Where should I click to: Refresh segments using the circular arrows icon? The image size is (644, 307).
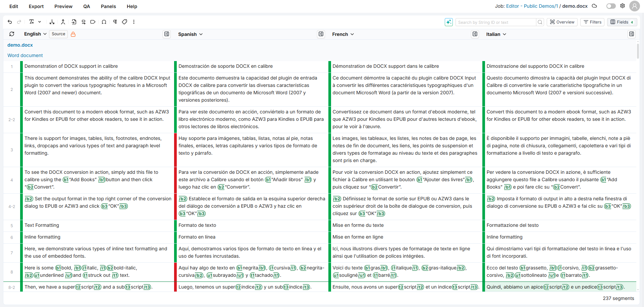pos(12,34)
